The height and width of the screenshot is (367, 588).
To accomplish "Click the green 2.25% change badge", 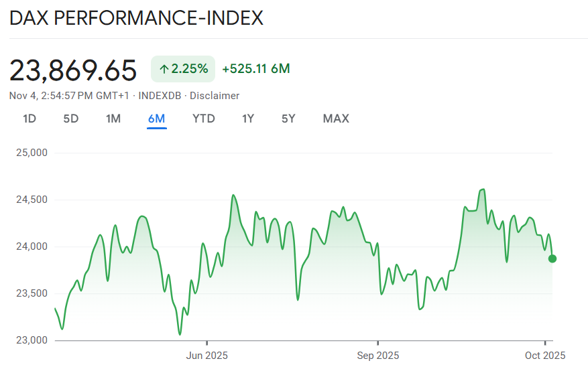I will (x=183, y=69).
